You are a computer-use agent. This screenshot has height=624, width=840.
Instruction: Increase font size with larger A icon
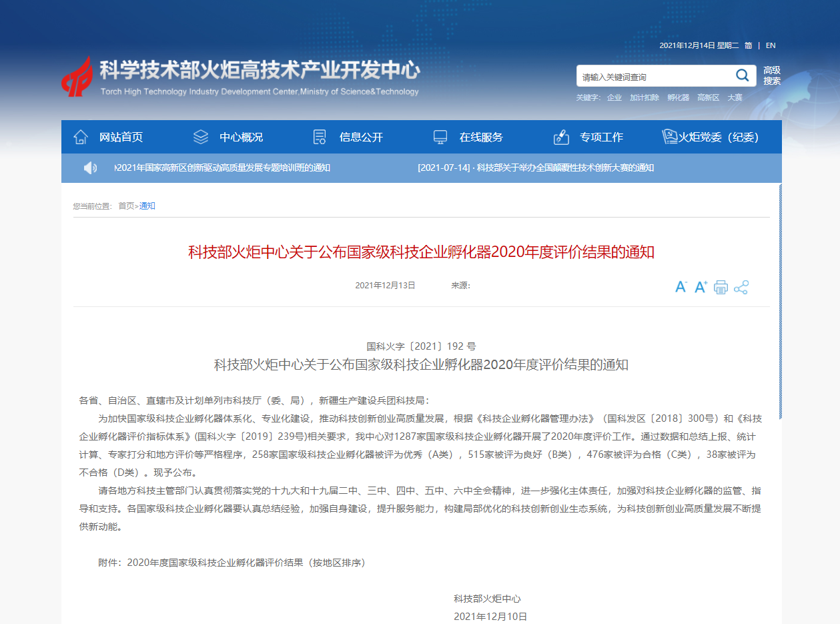click(701, 287)
